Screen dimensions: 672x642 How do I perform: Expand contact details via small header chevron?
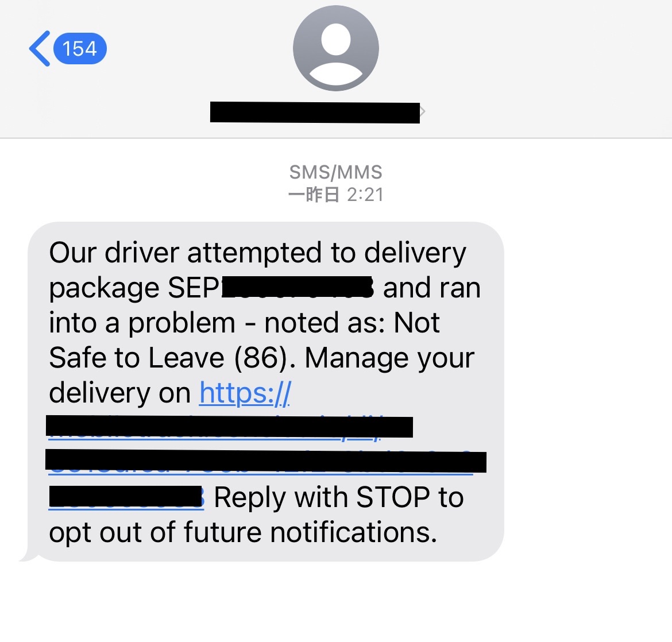pyautogui.click(x=423, y=112)
